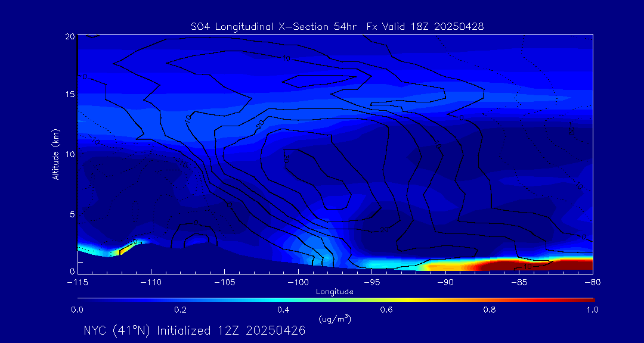644x343 pixels.
Task: Click the colorbar label '0.6'
Action: point(386,310)
